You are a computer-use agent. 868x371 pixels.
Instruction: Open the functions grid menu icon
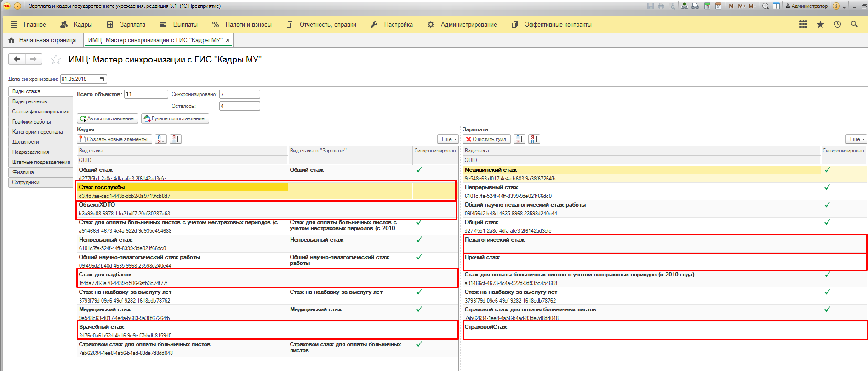point(803,24)
